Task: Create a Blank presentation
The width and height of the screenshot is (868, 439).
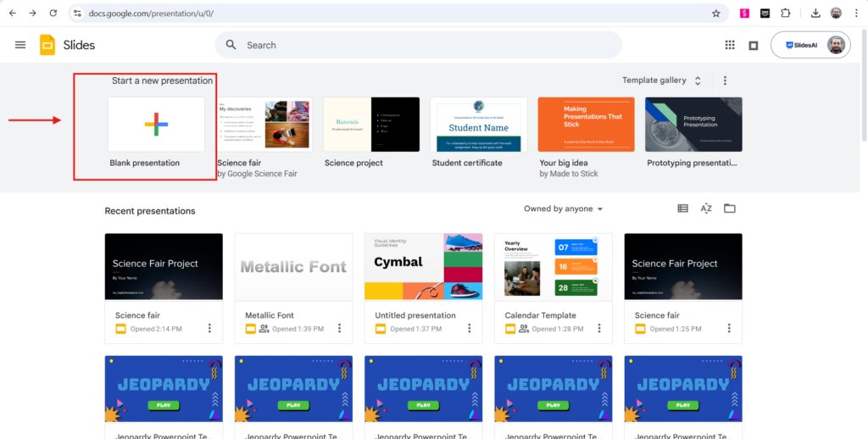Action: tap(156, 125)
